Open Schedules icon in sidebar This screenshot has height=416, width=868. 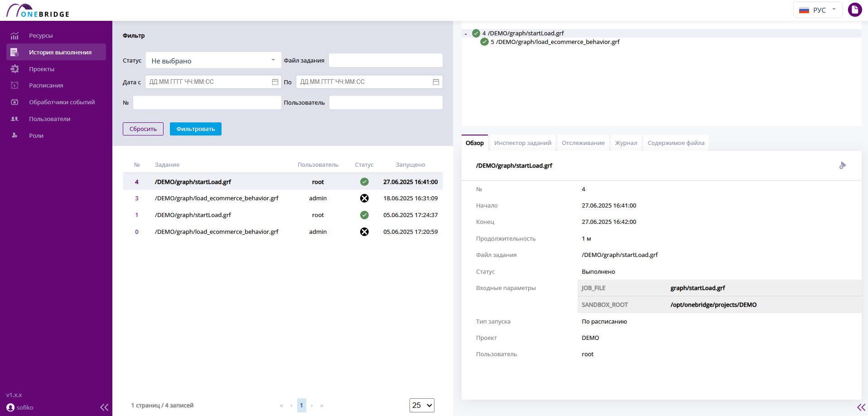click(x=14, y=85)
